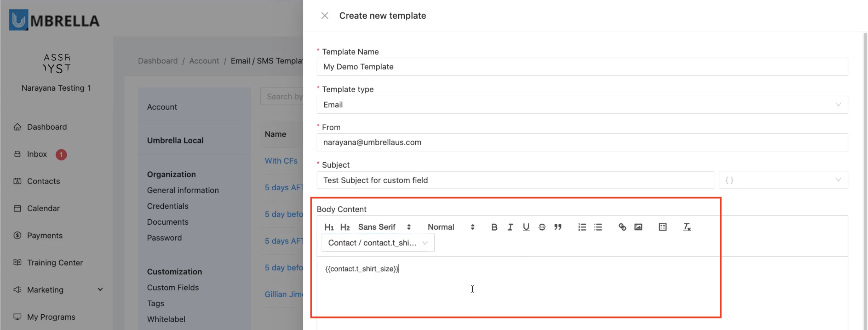Apply italic formatting in editor toolbar
This screenshot has width=868, height=330.
pos(510,227)
